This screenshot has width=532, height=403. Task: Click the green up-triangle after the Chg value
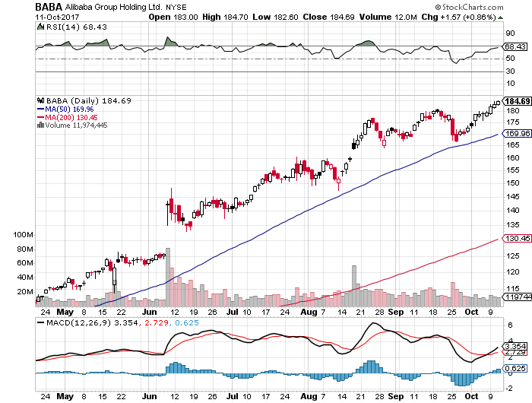pos(500,17)
